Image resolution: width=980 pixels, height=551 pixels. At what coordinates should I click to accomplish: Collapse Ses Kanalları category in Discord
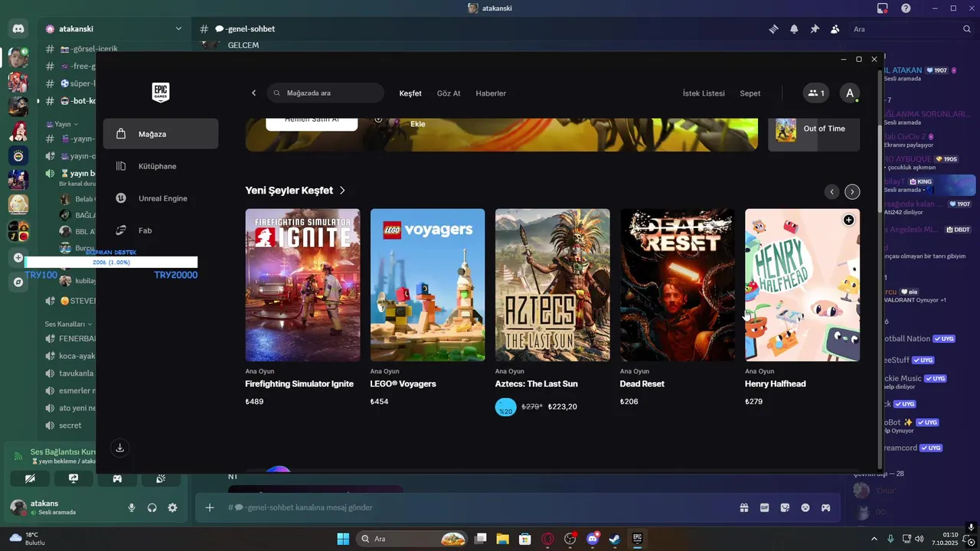point(69,324)
